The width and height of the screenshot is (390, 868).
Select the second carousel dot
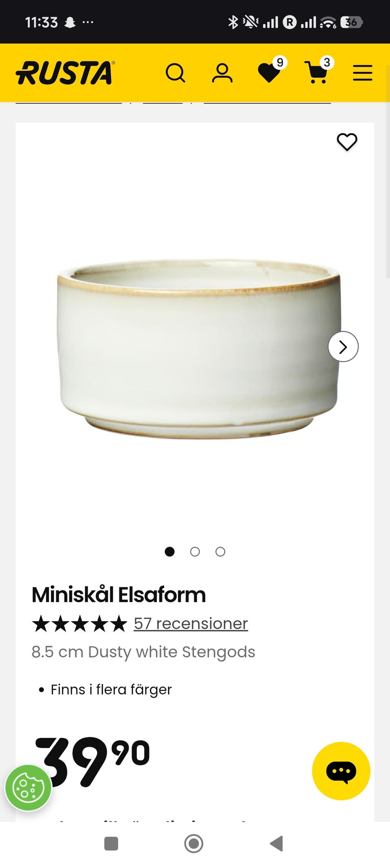[x=195, y=551]
